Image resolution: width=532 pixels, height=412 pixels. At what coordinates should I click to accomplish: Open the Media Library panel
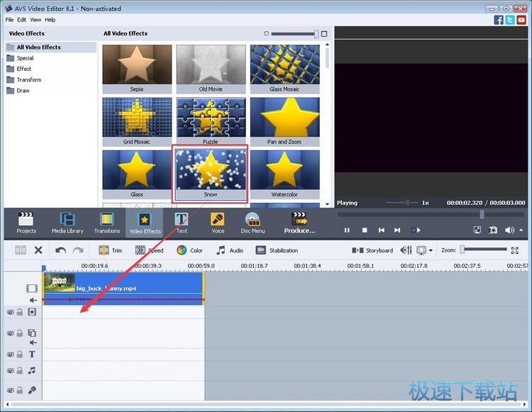(x=67, y=223)
